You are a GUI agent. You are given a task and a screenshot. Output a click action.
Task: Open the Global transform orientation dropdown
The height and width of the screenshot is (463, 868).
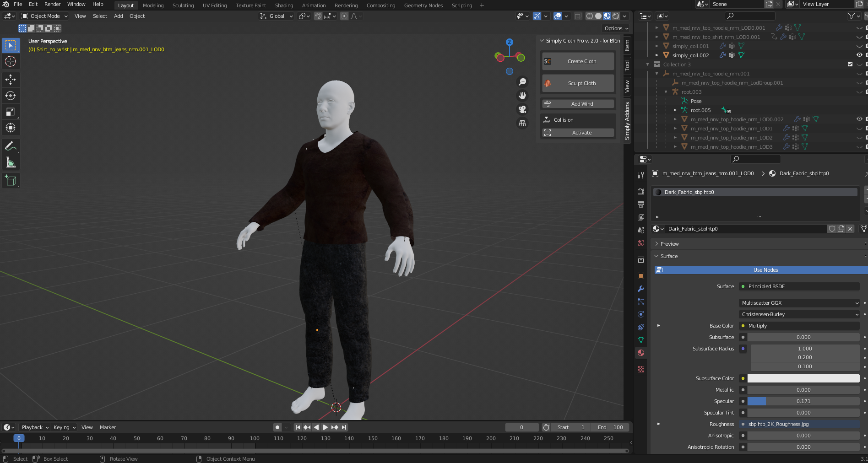[x=276, y=16]
